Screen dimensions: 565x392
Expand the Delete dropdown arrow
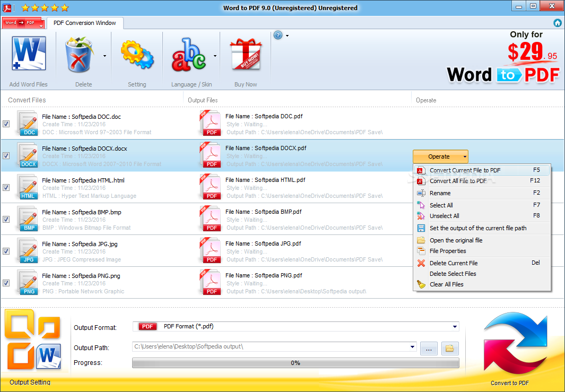[105, 56]
